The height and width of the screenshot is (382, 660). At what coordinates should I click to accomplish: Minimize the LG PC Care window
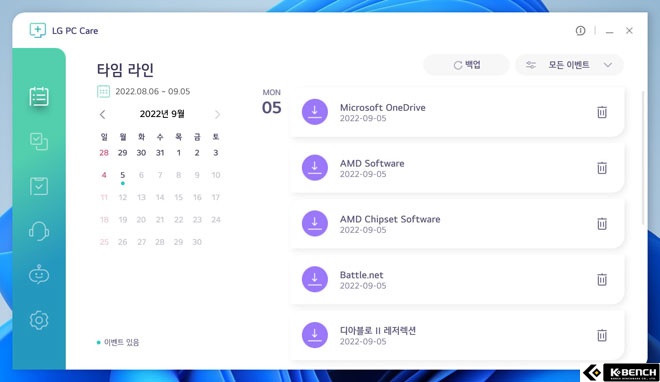609,31
